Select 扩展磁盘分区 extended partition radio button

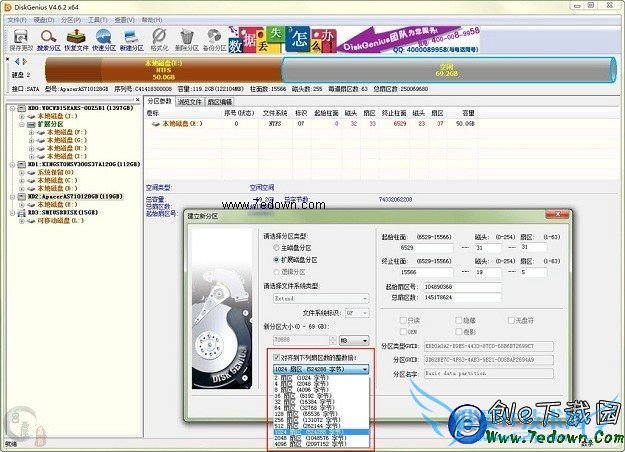(276, 260)
